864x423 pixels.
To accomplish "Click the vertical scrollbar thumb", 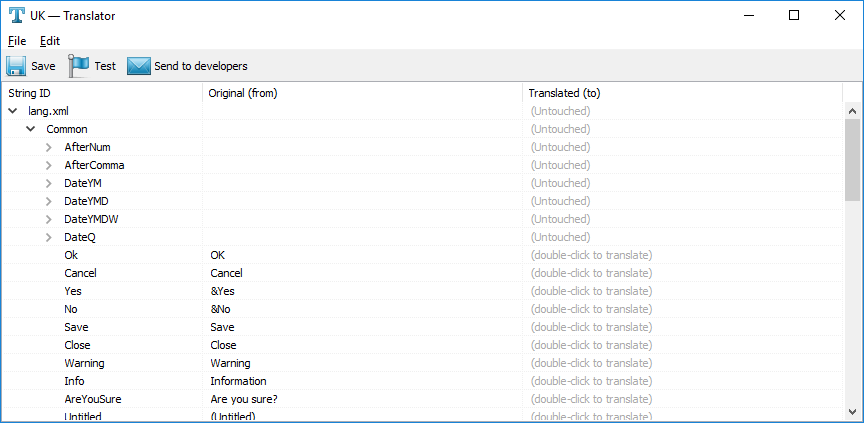I will [853, 160].
